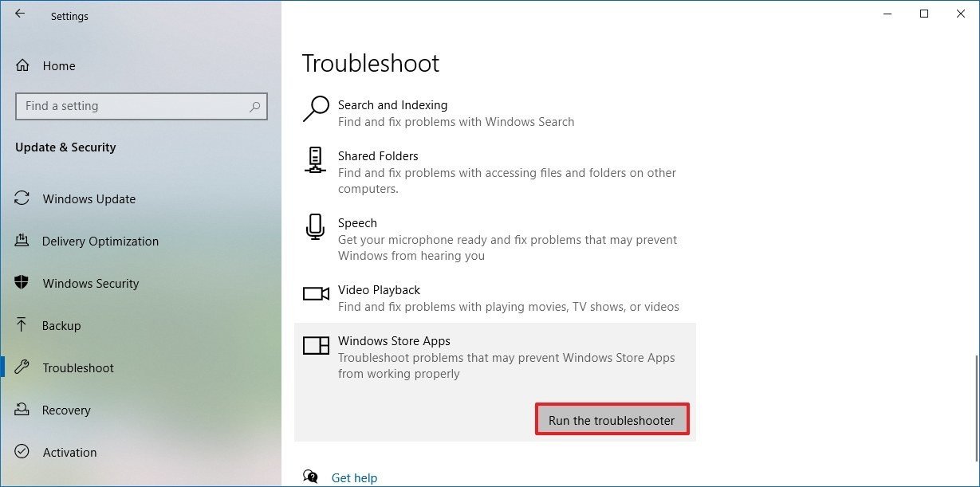
Task: Click the search magnifier in Find a setting
Action: 255,106
